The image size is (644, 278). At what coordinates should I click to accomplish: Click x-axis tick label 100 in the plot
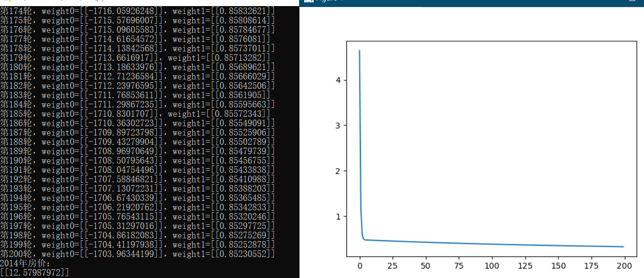492,266
